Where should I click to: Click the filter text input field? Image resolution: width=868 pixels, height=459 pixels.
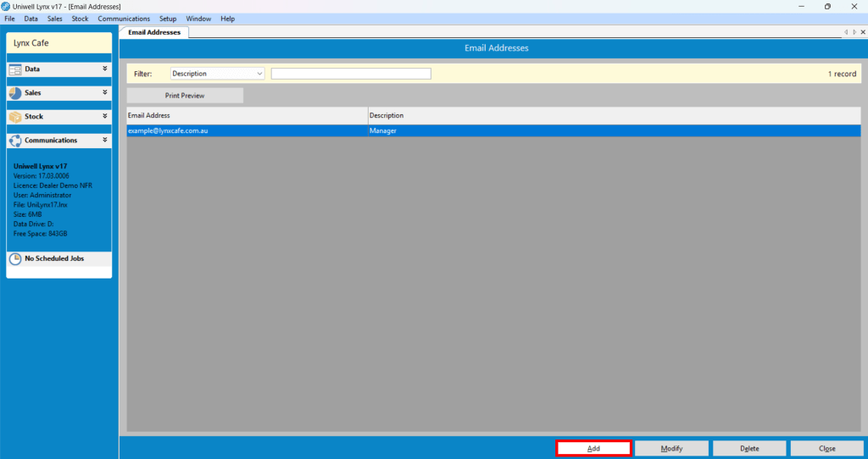click(x=351, y=74)
